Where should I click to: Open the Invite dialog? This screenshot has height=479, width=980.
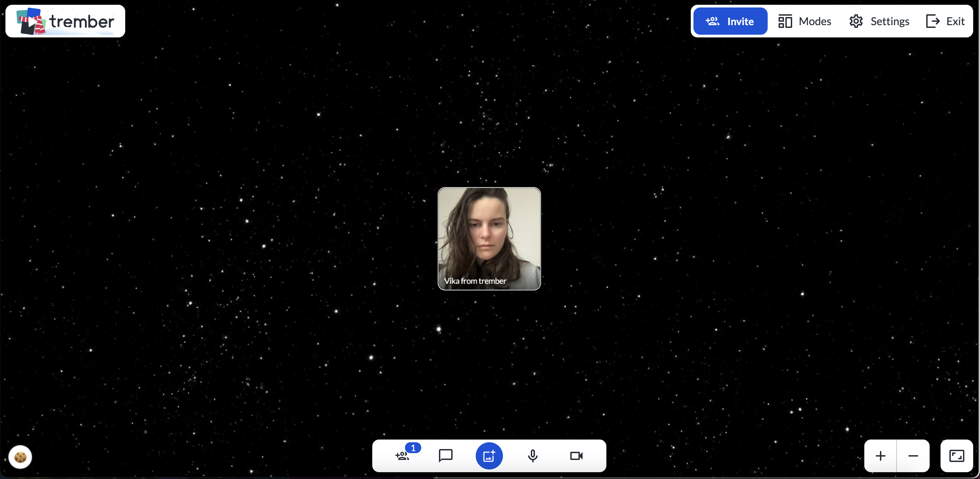pos(730,21)
